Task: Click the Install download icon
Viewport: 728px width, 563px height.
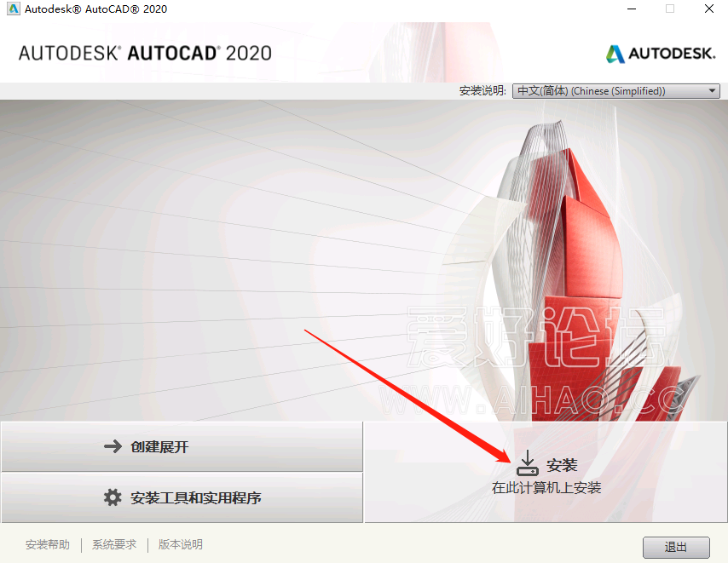Action: coord(528,462)
